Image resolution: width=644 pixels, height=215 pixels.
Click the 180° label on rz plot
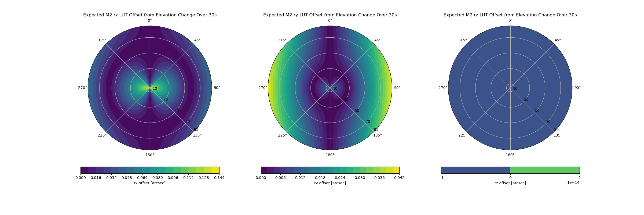(x=510, y=155)
